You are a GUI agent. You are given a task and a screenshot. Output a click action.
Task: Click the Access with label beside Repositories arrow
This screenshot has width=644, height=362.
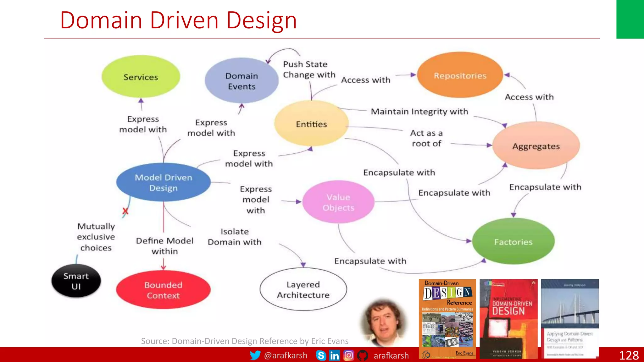coord(366,80)
